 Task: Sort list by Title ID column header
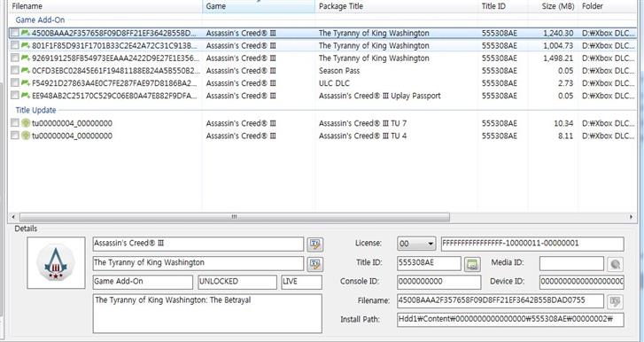coord(503,6)
